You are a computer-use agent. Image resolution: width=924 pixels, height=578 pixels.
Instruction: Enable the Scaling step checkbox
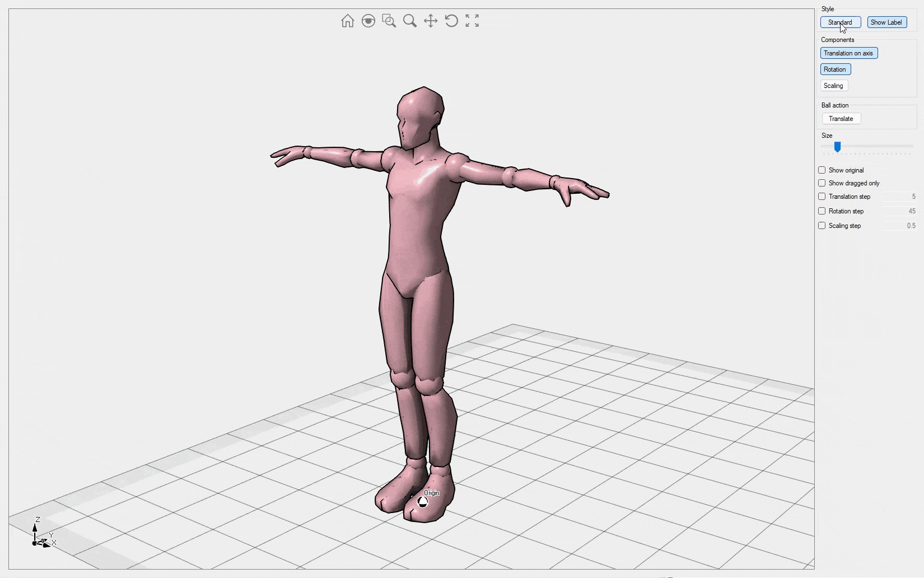click(x=822, y=226)
